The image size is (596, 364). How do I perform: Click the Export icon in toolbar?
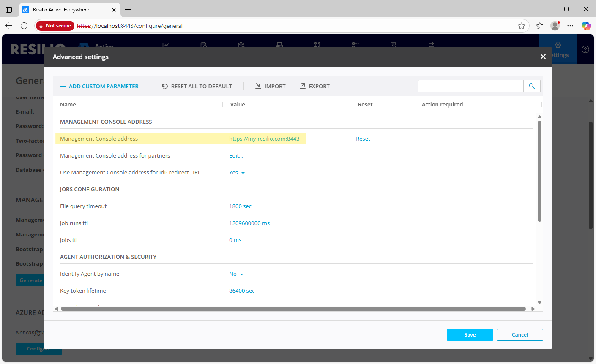point(303,86)
